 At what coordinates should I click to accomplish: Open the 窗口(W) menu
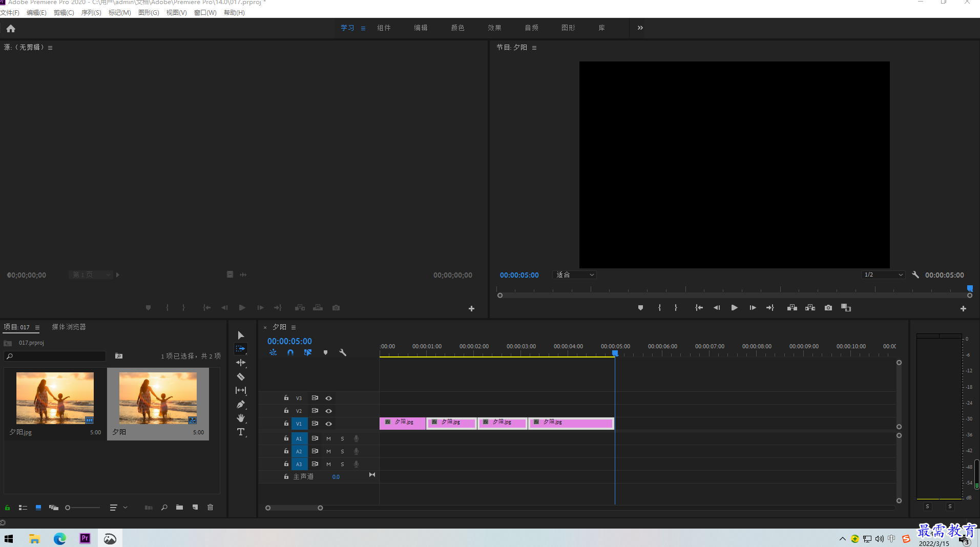[x=205, y=12]
